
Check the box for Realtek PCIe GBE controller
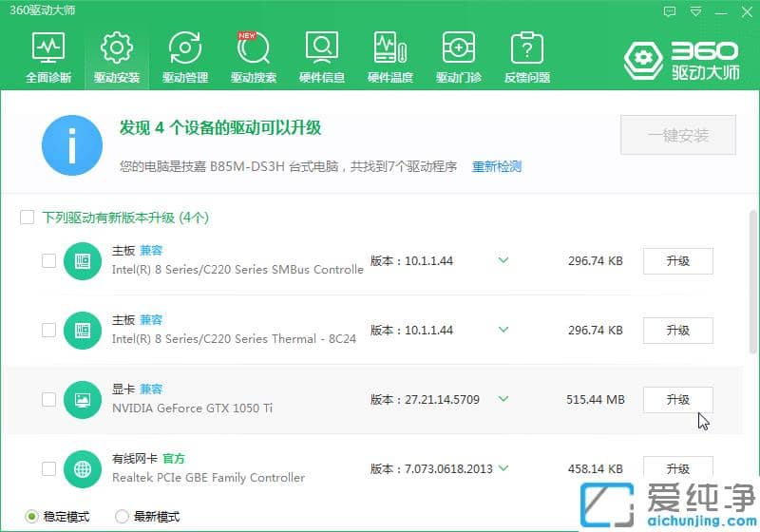(x=48, y=469)
